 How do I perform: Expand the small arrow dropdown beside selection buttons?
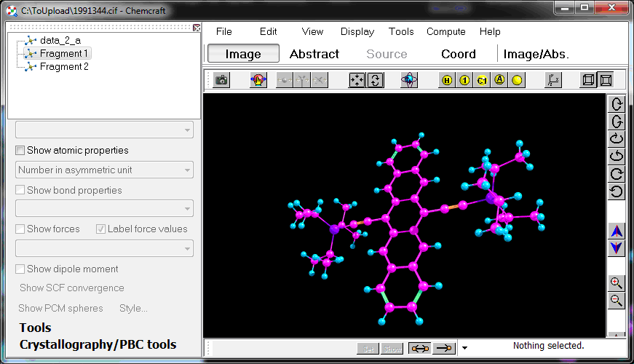pyautogui.click(x=464, y=348)
